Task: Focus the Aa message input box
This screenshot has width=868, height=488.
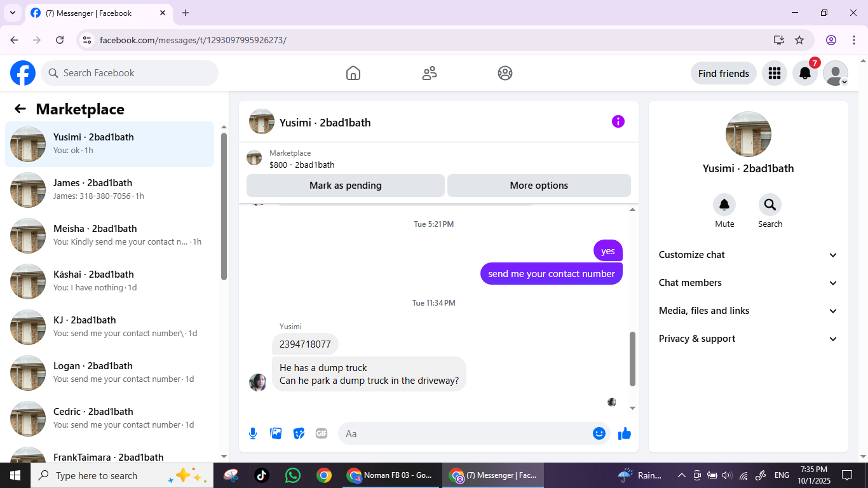Action: coord(474,433)
